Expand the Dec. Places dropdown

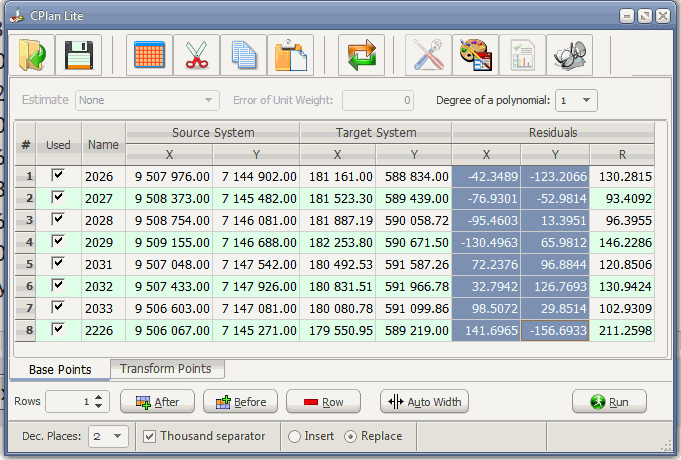(108, 436)
